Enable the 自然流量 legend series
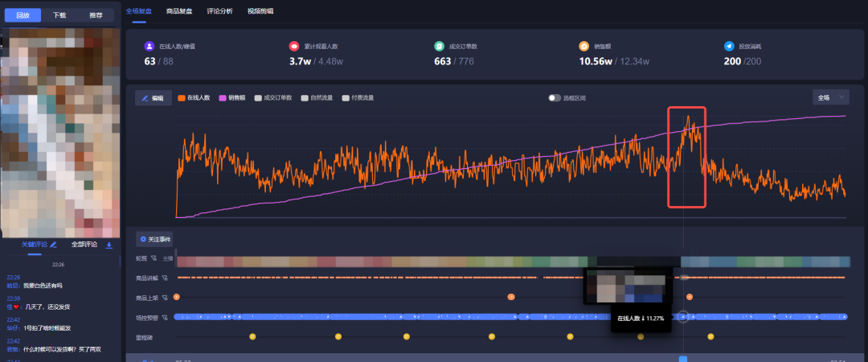The width and height of the screenshot is (868, 362). coord(317,98)
